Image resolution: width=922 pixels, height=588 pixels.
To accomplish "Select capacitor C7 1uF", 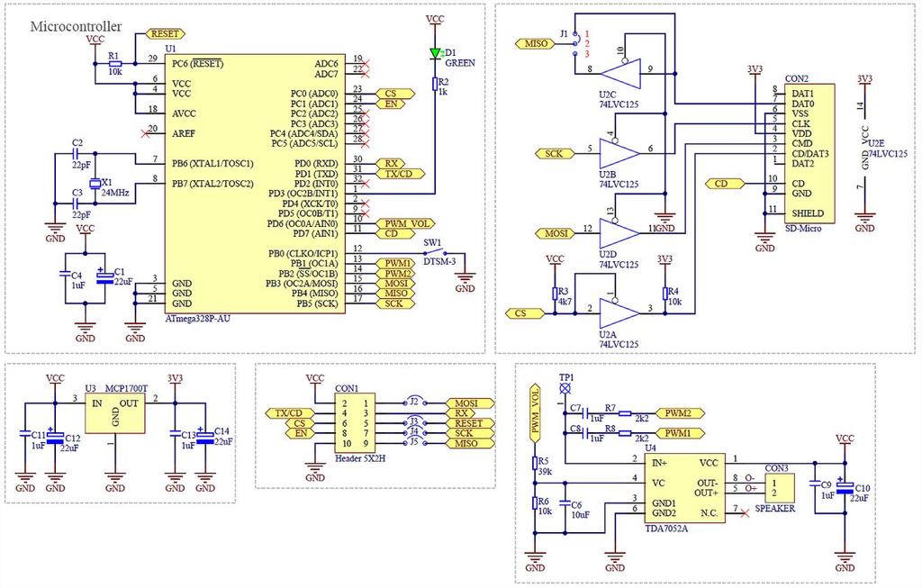I will pyautogui.click(x=585, y=413).
